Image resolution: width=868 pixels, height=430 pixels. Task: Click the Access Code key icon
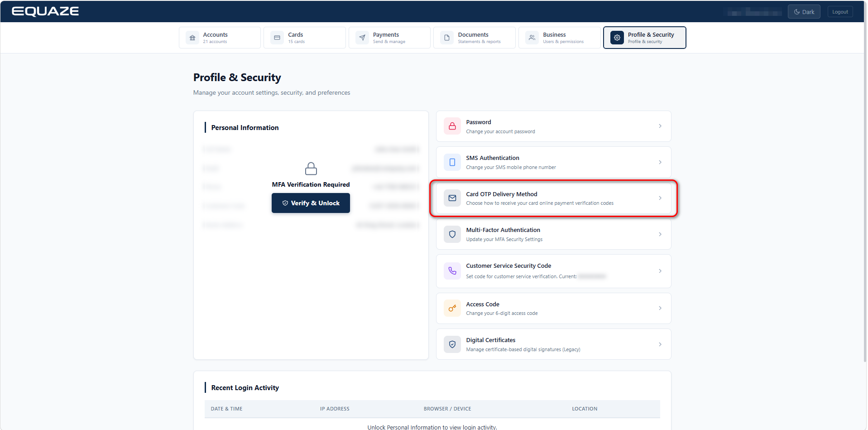pos(452,308)
